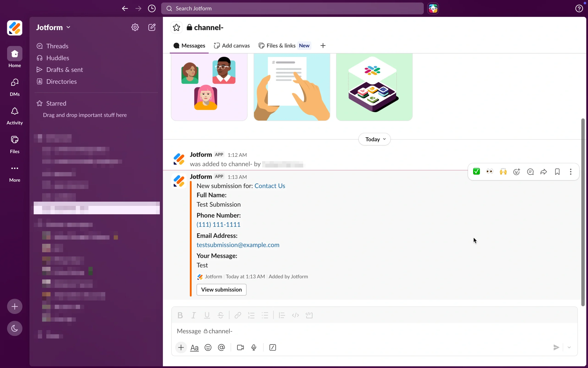
Task: Click the moon pause notifications icon
Action: [x=15, y=328]
